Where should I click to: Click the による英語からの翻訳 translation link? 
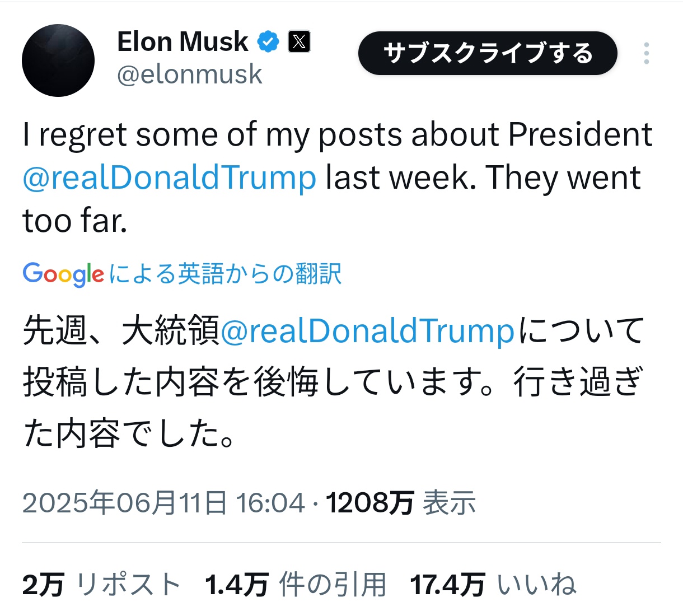[225, 274]
